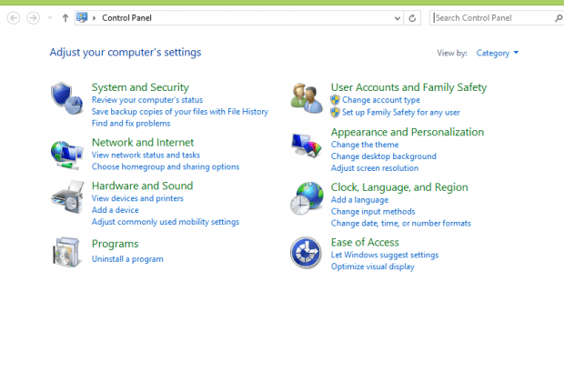Open Hardware and Sound category
This screenshot has height=392, width=564.
[x=143, y=186]
